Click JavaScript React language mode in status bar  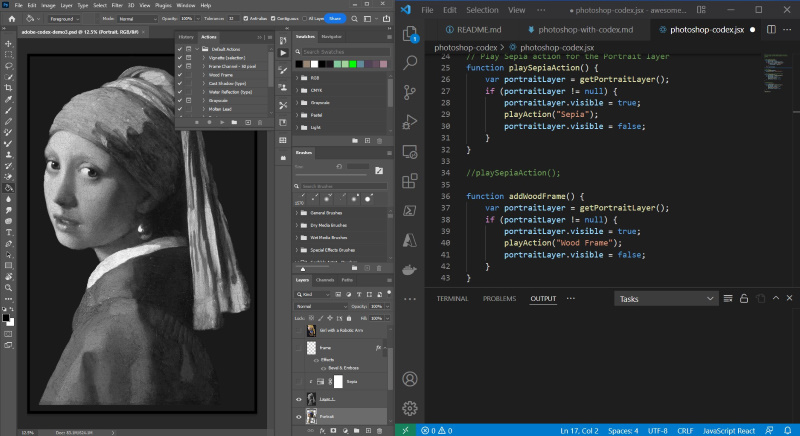coord(729,431)
